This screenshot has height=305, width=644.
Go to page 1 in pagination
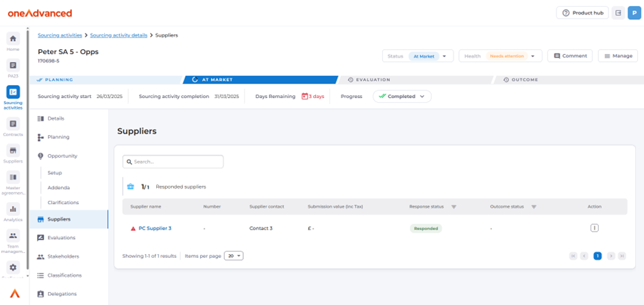coord(597,256)
